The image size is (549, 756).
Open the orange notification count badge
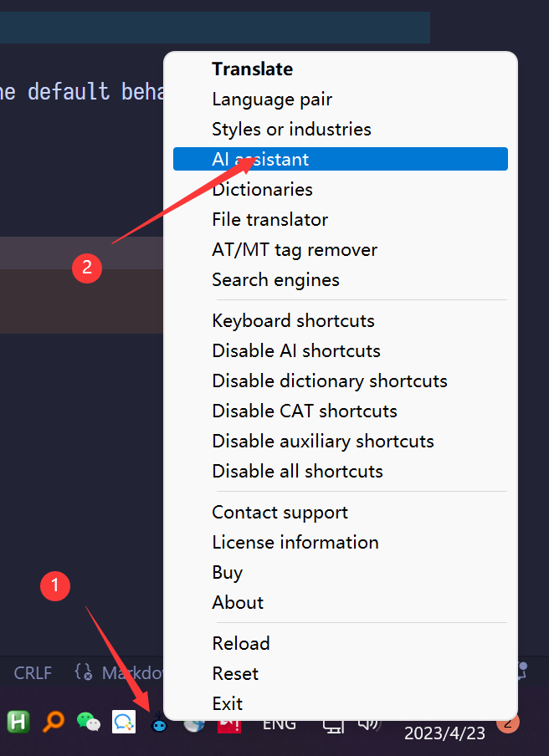(x=508, y=722)
